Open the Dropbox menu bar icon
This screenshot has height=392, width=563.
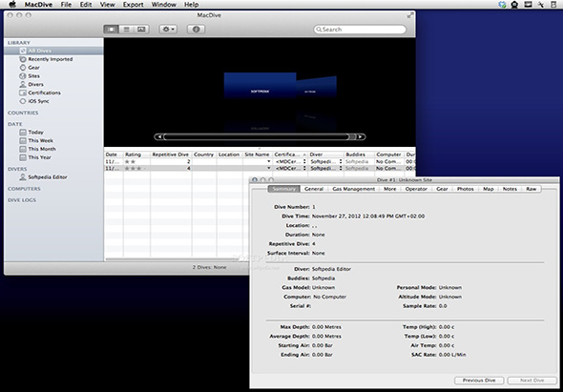[503, 5]
